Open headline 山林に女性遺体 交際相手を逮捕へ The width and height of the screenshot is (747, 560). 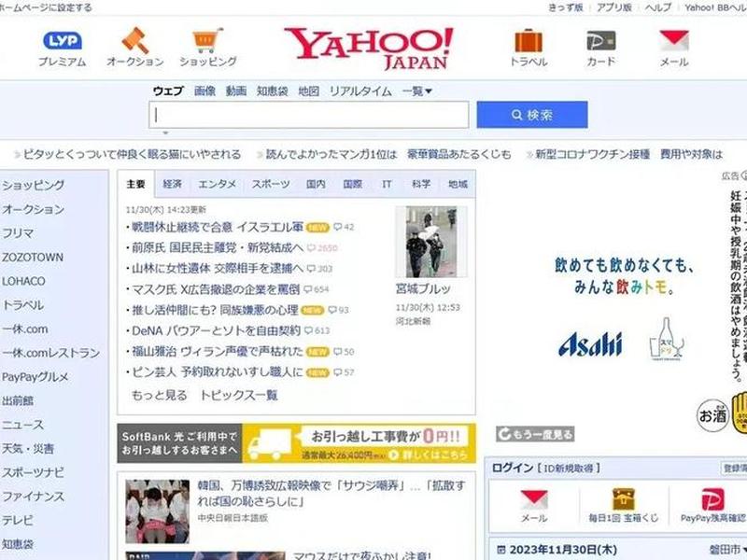tap(218, 269)
